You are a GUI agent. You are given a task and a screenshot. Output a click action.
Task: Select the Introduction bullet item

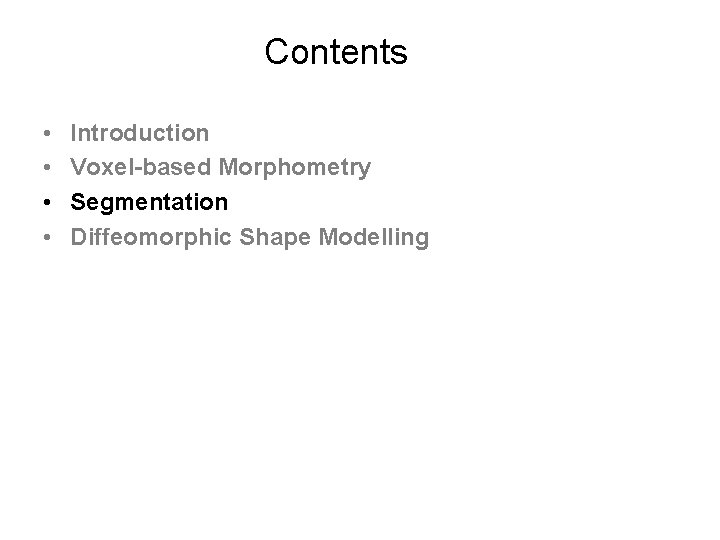click(140, 133)
